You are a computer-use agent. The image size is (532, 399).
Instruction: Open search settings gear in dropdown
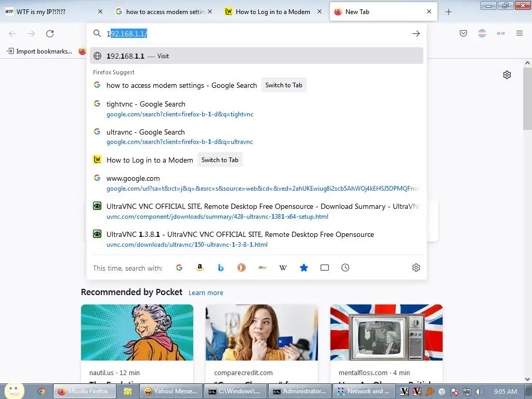(x=416, y=268)
